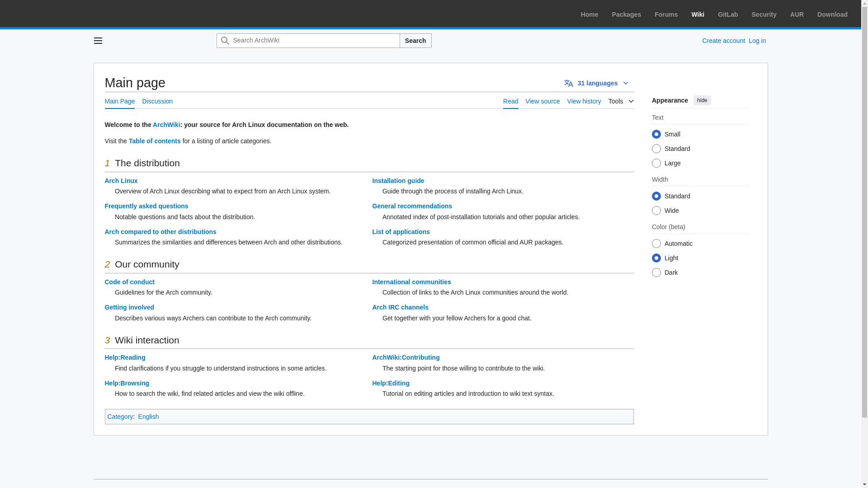Click the 'Main page' title heading
868x488 pixels.
coord(135,83)
